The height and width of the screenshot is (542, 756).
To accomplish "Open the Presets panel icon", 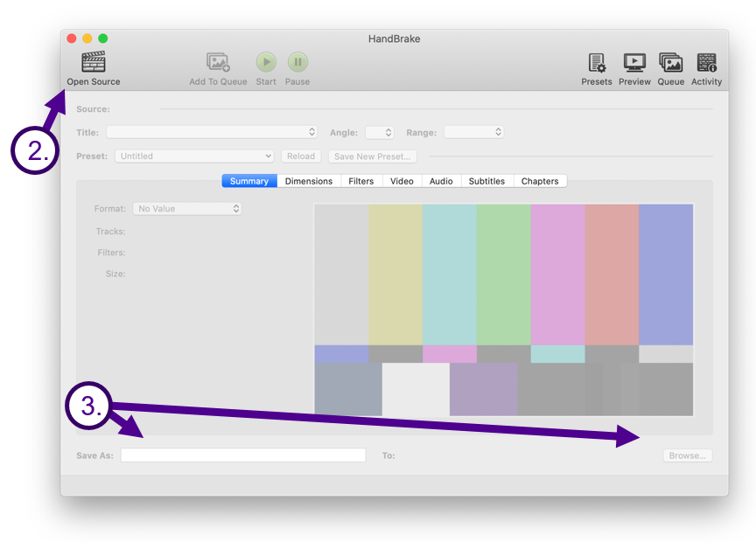I will (x=597, y=63).
